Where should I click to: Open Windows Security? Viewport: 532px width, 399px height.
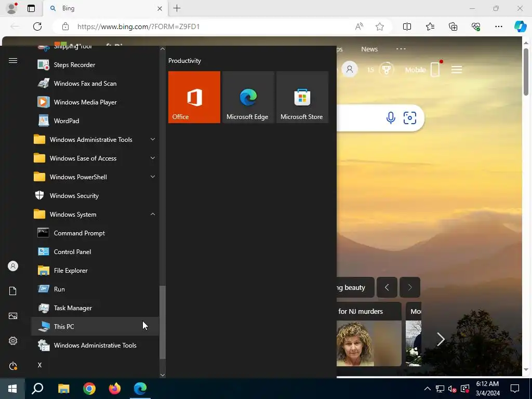[x=95, y=196]
